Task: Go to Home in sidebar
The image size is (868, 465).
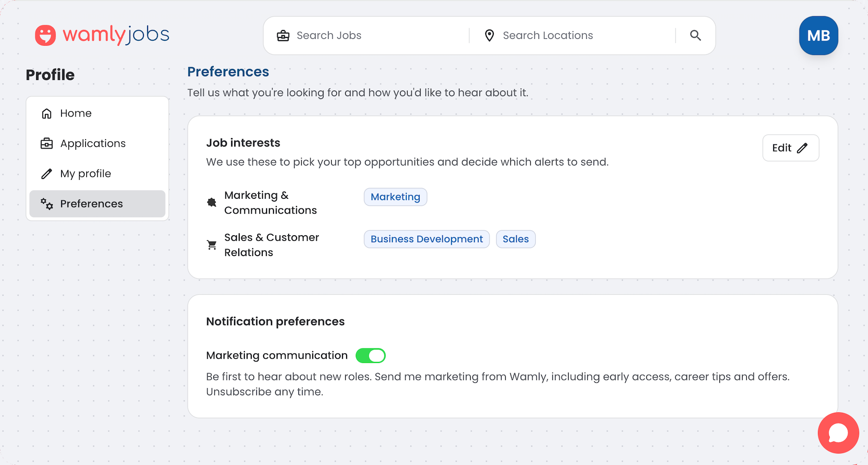Action: click(98, 113)
